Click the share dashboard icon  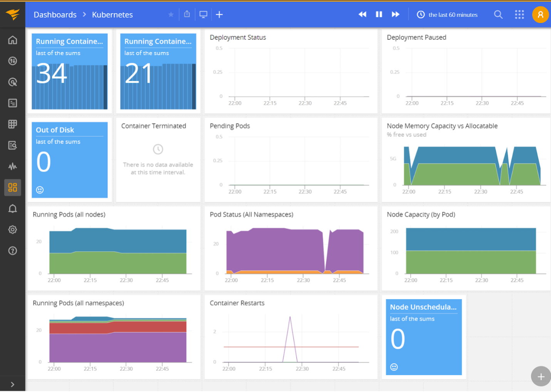[187, 14]
